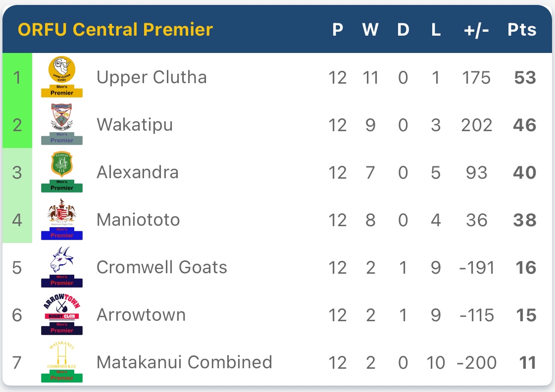Image resolution: width=555 pixels, height=392 pixels.
Task: Open the Maniototo club crest icon
Action: tap(62, 219)
